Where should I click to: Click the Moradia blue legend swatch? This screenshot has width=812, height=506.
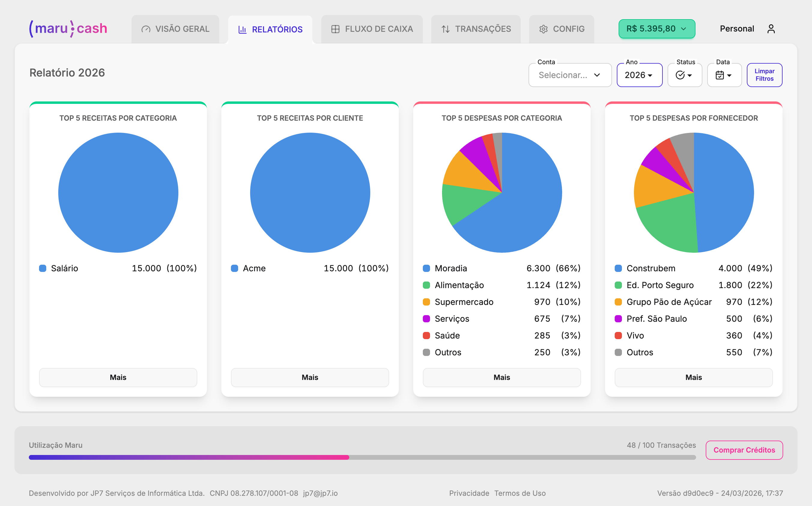pos(426,268)
